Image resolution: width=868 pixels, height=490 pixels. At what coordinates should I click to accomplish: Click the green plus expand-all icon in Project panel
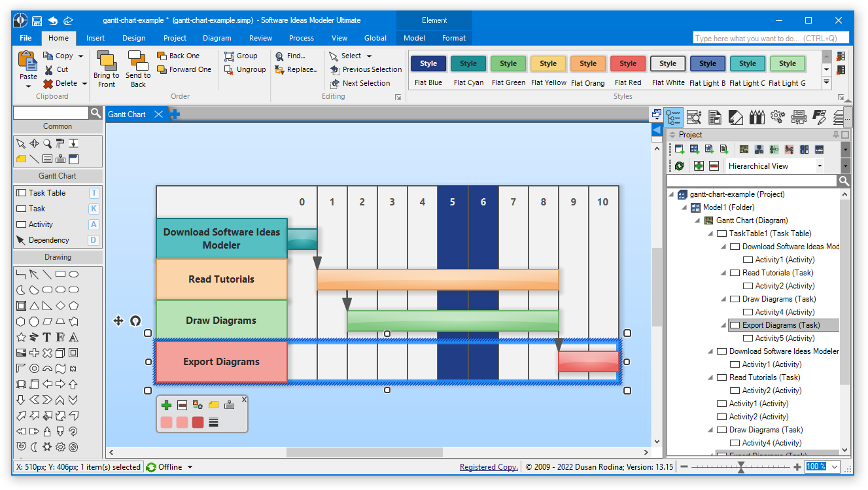[x=699, y=166]
